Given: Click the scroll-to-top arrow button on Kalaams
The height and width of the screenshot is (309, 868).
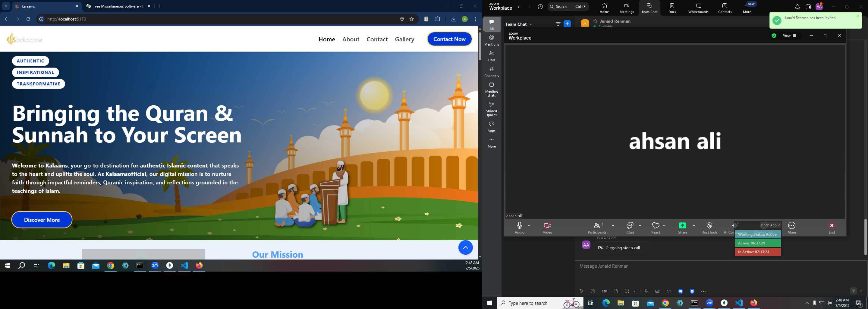Looking at the screenshot, I should click(465, 248).
